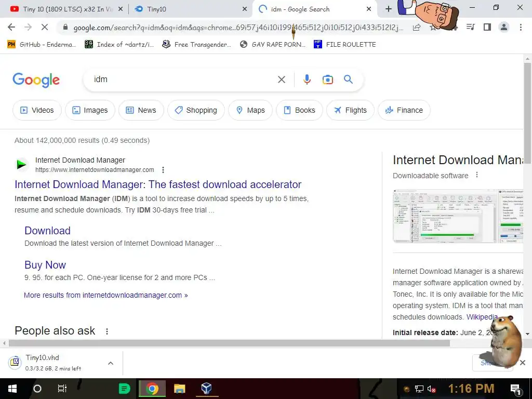Filter results by Books

tap(299, 110)
